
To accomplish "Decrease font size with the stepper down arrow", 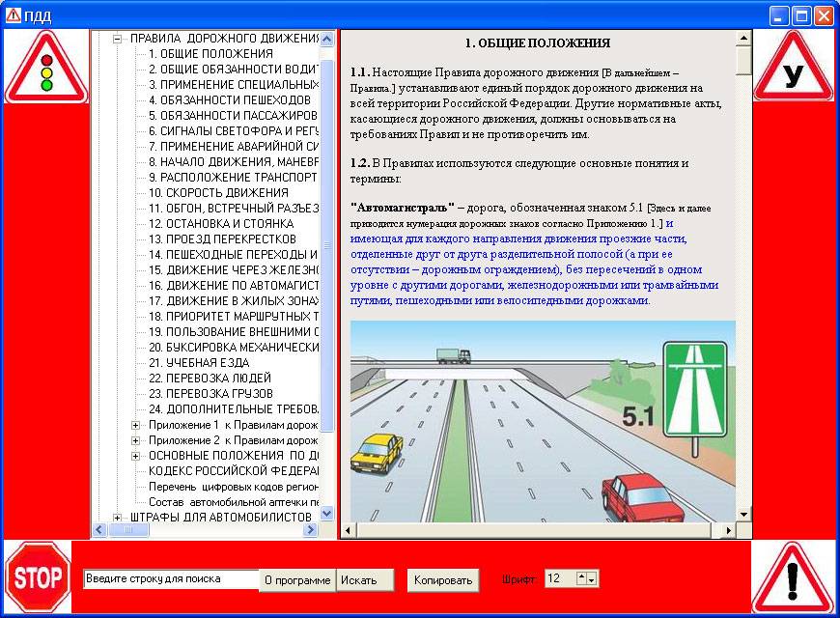I will pyautogui.click(x=592, y=579).
